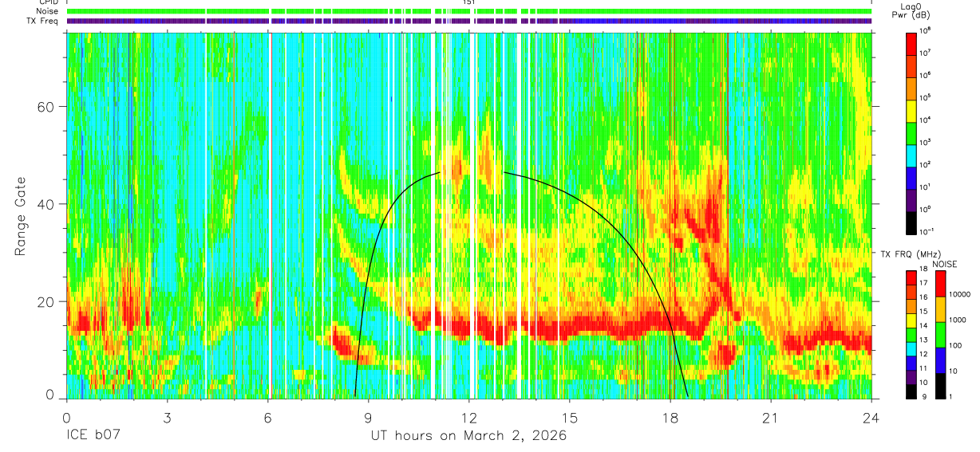
Task: Click the 'TX Freq' row label at top
Action: coord(41,21)
